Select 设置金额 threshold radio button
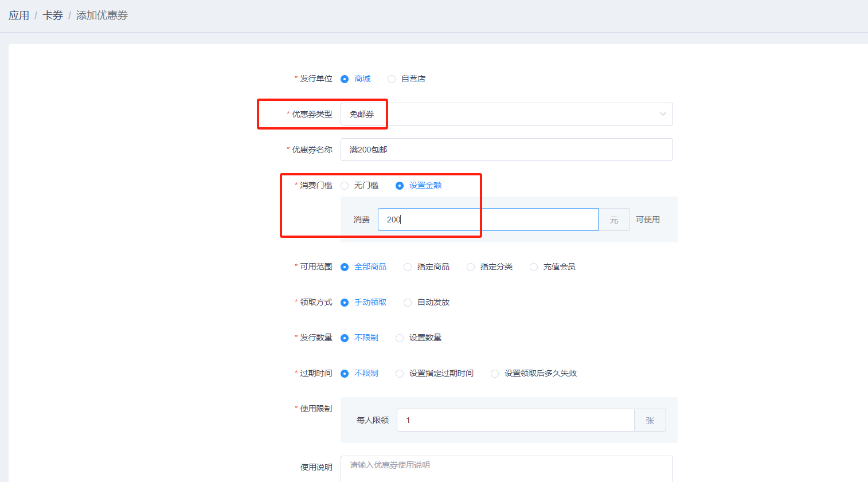The height and width of the screenshot is (482, 868). click(400, 186)
